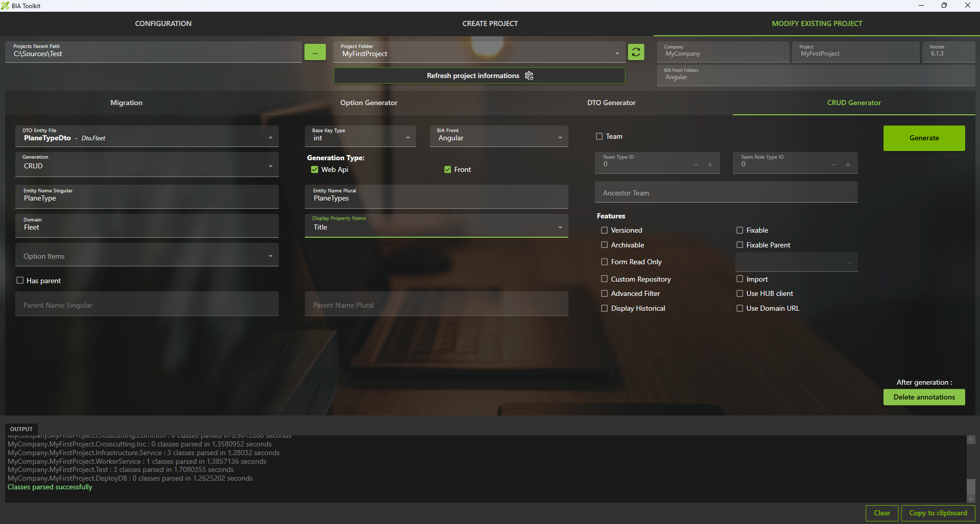Select the CRUD Generator tab
The height and width of the screenshot is (524, 980).
pos(854,103)
